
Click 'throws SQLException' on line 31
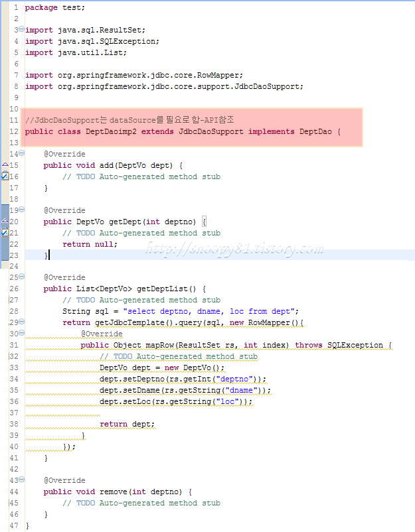(339, 345)
